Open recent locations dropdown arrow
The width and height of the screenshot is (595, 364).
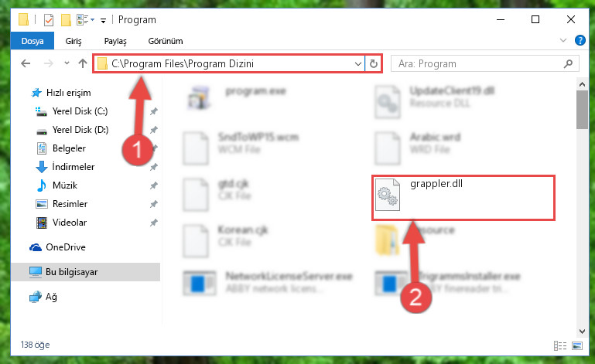67,63
